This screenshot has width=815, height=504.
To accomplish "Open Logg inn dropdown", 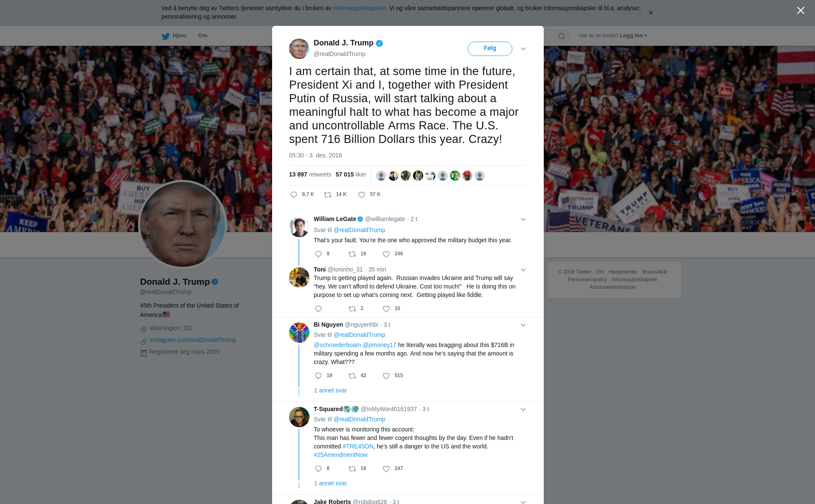I will pos(633,36).
